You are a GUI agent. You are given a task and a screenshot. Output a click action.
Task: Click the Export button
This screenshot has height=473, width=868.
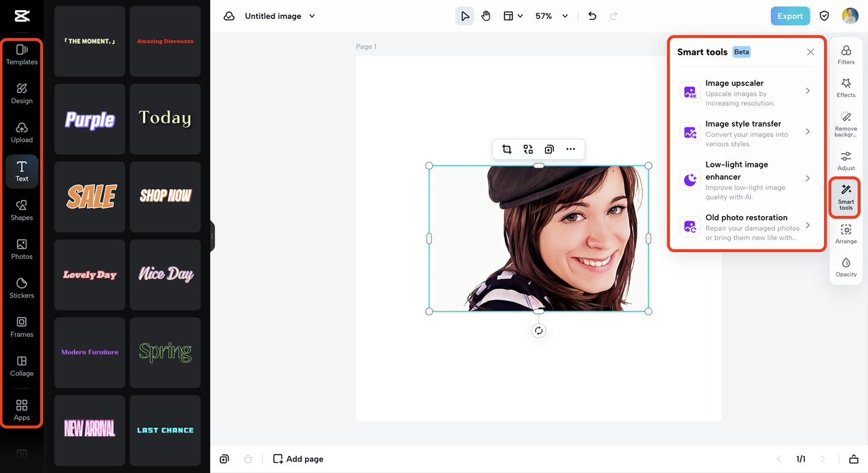click(x=789, y=16)
